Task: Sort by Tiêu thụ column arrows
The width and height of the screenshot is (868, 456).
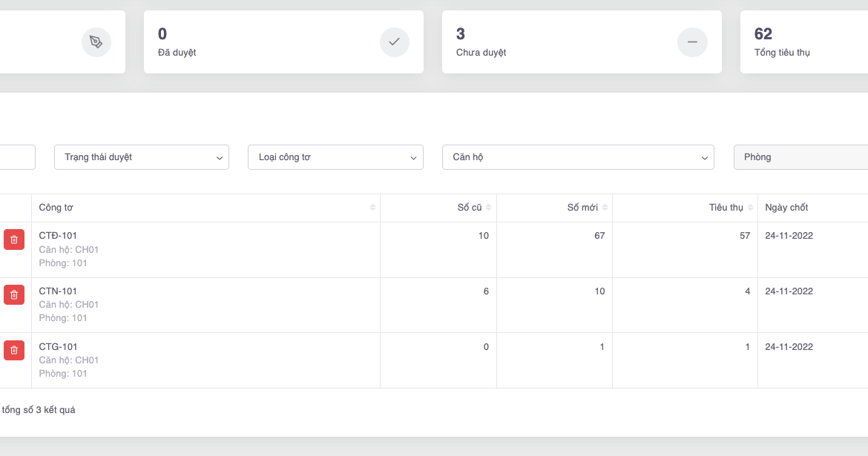Action: [750, 208]
